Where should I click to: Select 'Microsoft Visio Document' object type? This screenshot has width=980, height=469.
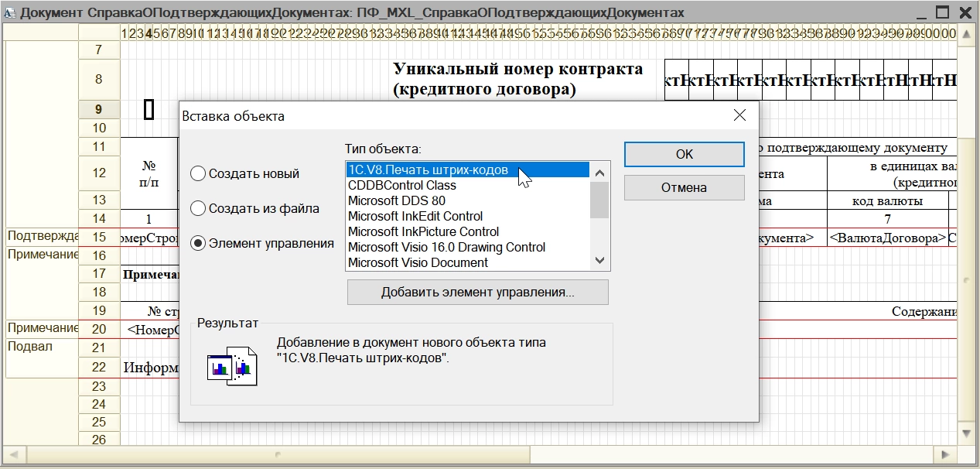tap(468, 263)
